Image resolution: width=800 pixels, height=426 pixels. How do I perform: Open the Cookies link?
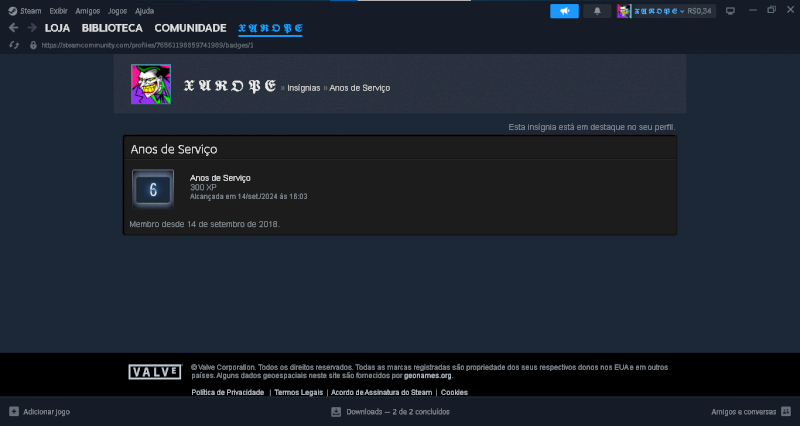tap(454, 392)
